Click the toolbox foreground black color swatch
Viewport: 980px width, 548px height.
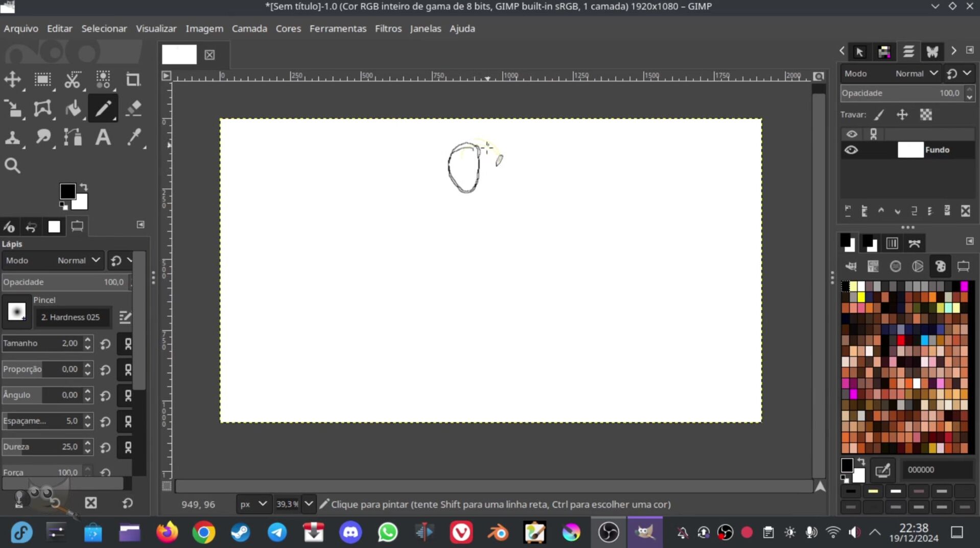[67, 191]
